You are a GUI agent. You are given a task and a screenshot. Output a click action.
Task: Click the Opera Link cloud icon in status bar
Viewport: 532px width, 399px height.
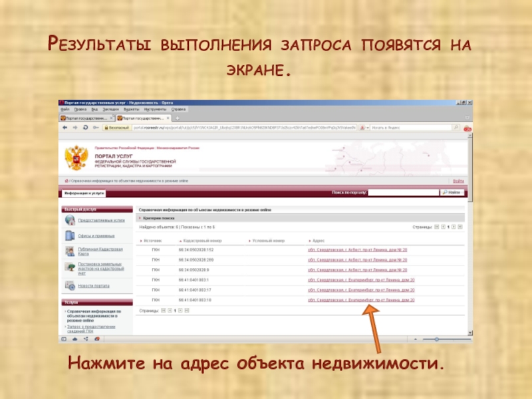point(74,339)
